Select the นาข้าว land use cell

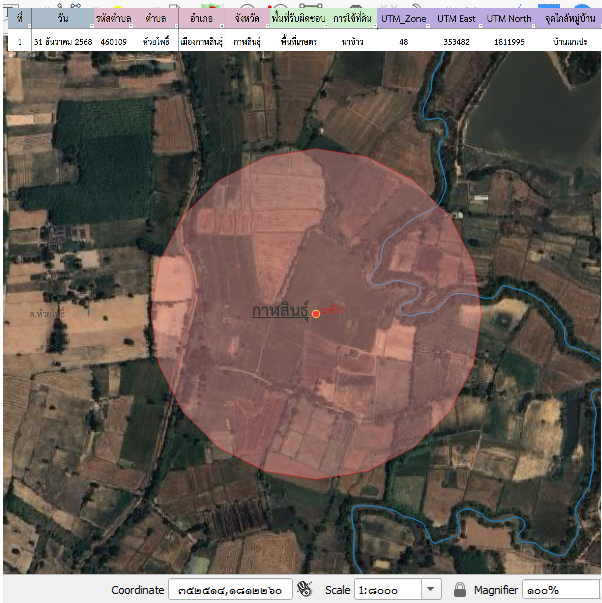point(350,42)
